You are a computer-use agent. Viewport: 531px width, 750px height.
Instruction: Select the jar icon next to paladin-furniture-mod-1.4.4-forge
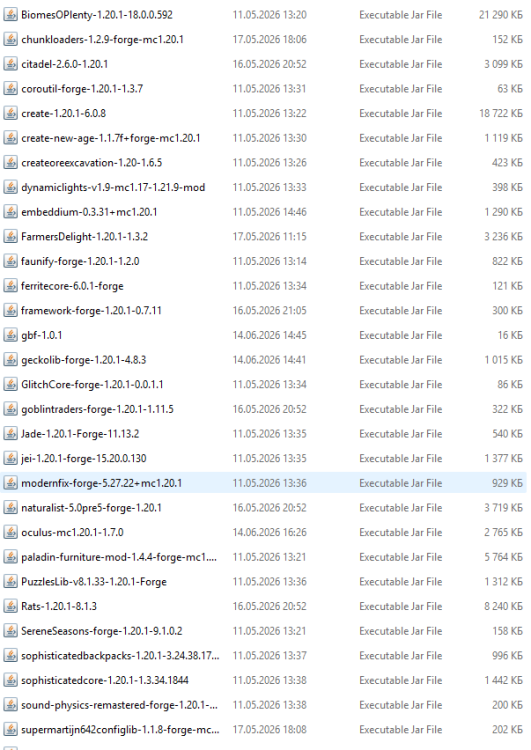(x=11, y=557)
